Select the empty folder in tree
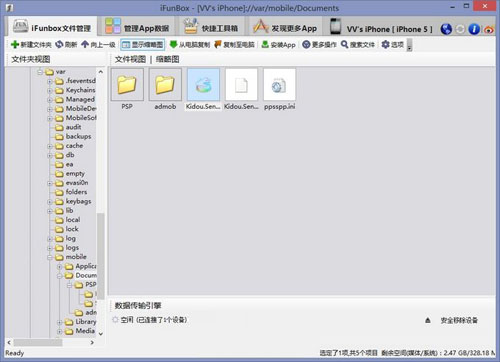Screen dimensions: 500x362 pyautogui.click(x=75, y=174)
